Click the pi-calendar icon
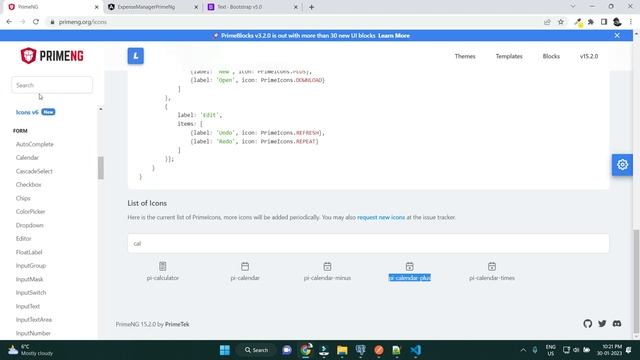 tap(245, 266)
